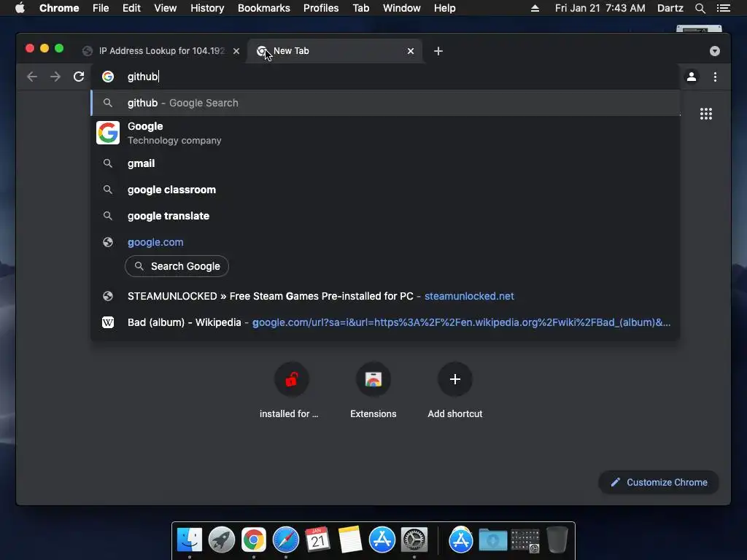Open System Preferences gear in Dock
Viewport: 747px width, 560px height.
click(414, 540)
